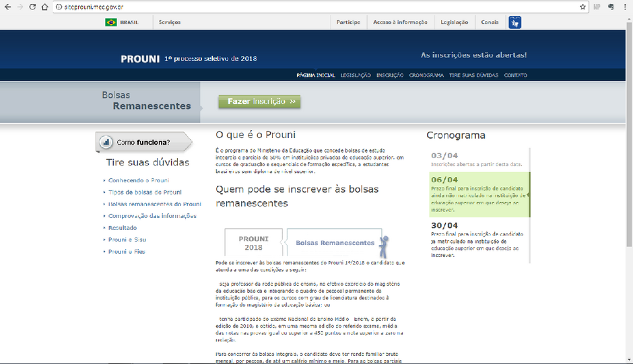This screenshot has width=633, height=364.
Task: Reload the page with the refresh icon
Action: point(31,7)
